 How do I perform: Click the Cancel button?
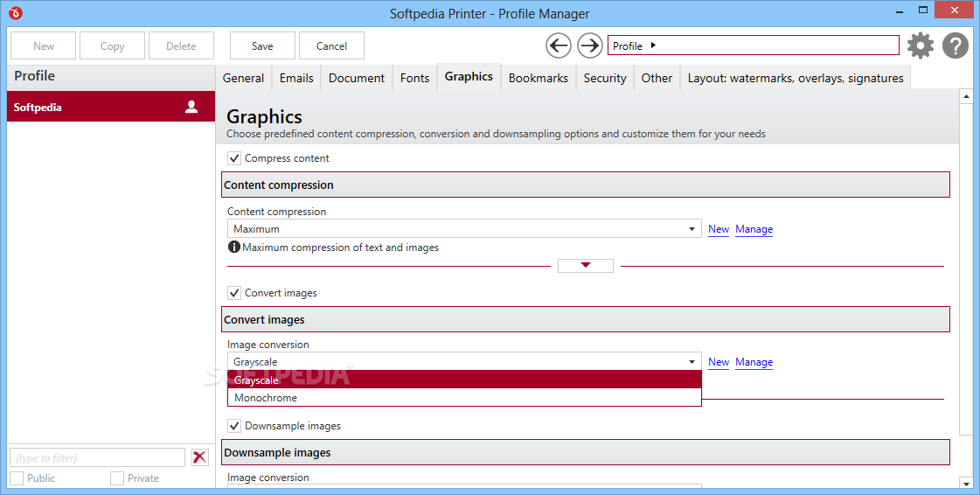point(331,45)
